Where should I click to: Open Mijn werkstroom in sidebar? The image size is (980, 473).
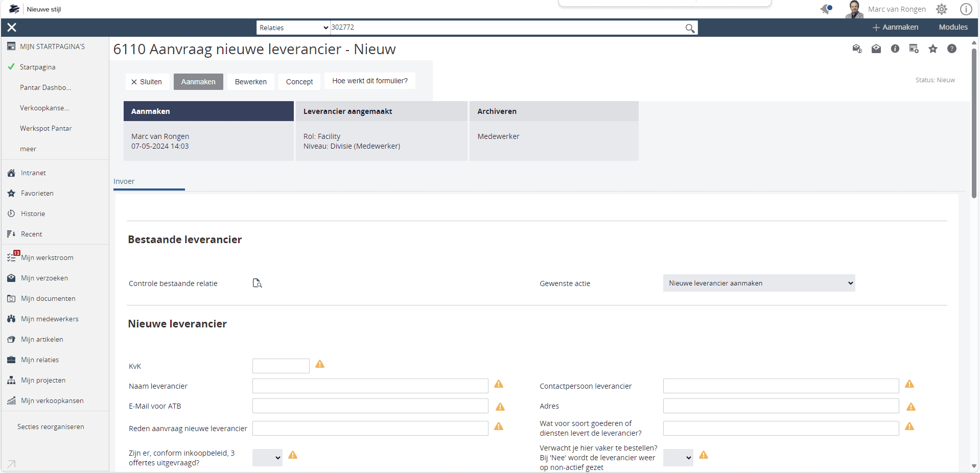tap(47, 257)
